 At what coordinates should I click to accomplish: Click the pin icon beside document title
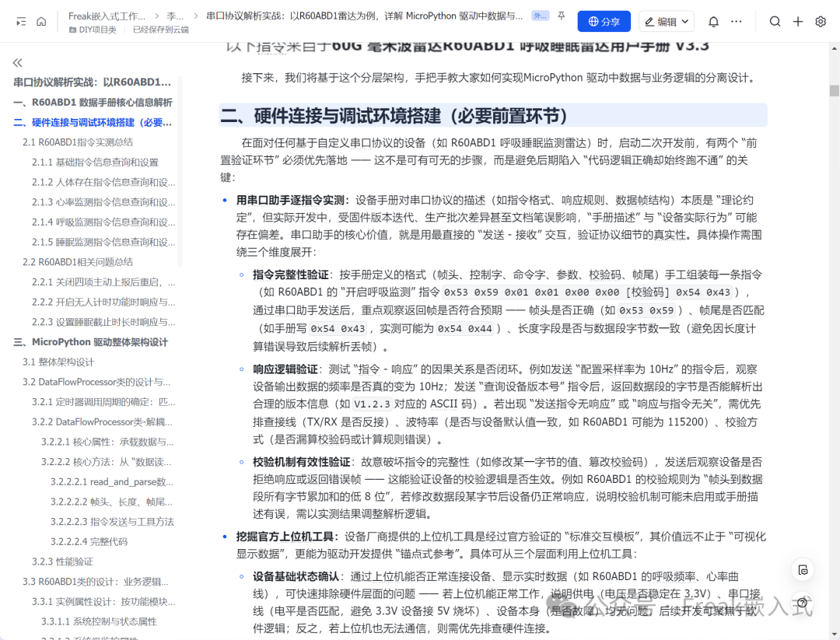(562, 16)
